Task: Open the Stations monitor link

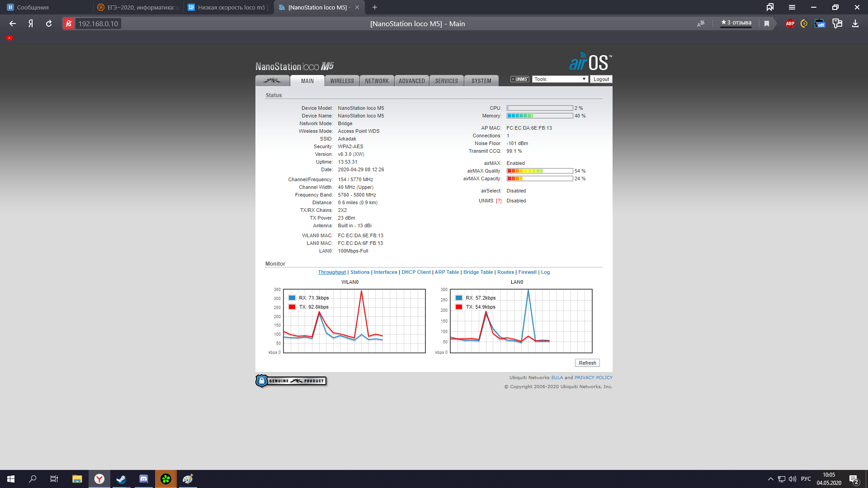Action: [x=360, y=272]
